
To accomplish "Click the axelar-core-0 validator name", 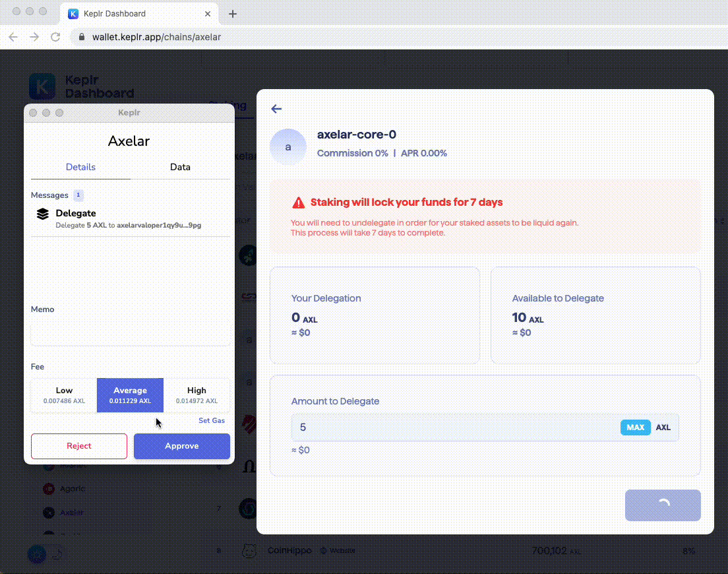I will coord(357,135).
